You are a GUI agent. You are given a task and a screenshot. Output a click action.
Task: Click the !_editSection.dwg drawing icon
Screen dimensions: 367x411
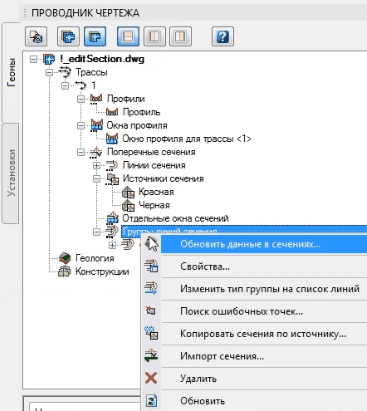[x=49, y=59]
